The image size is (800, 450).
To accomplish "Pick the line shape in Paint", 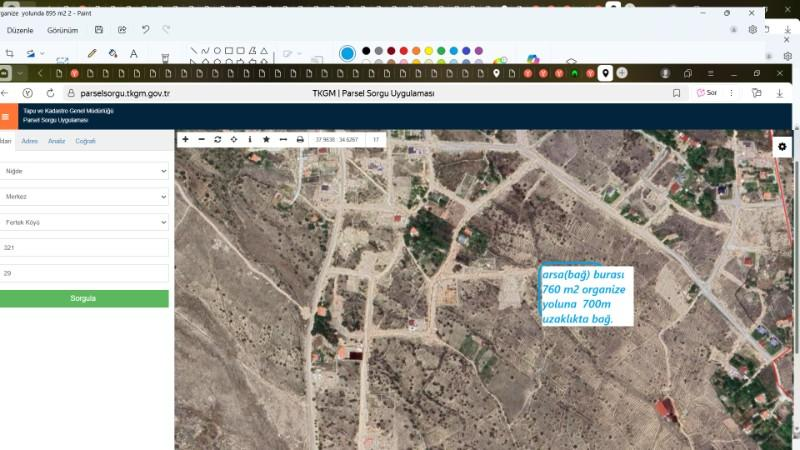I will pyautogui.click(x=193, y=51).
